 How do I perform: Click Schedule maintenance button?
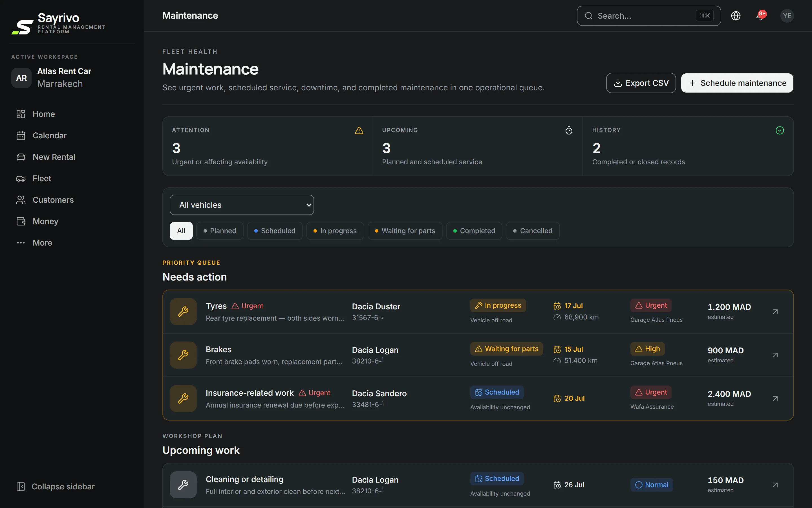(737, 83)
